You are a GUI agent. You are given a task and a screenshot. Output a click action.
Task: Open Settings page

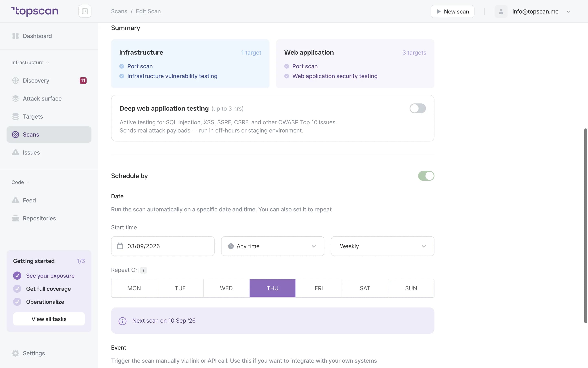coord(49,353)
